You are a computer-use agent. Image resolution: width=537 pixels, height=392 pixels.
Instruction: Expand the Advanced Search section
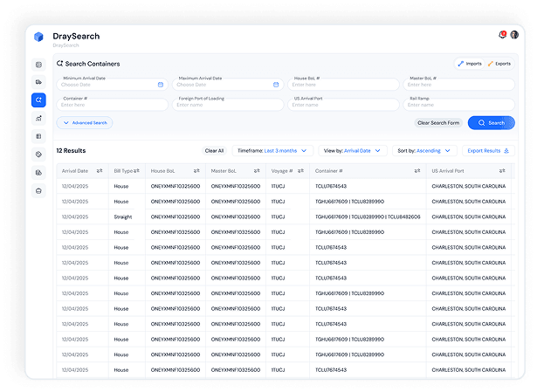pos(85,123)
